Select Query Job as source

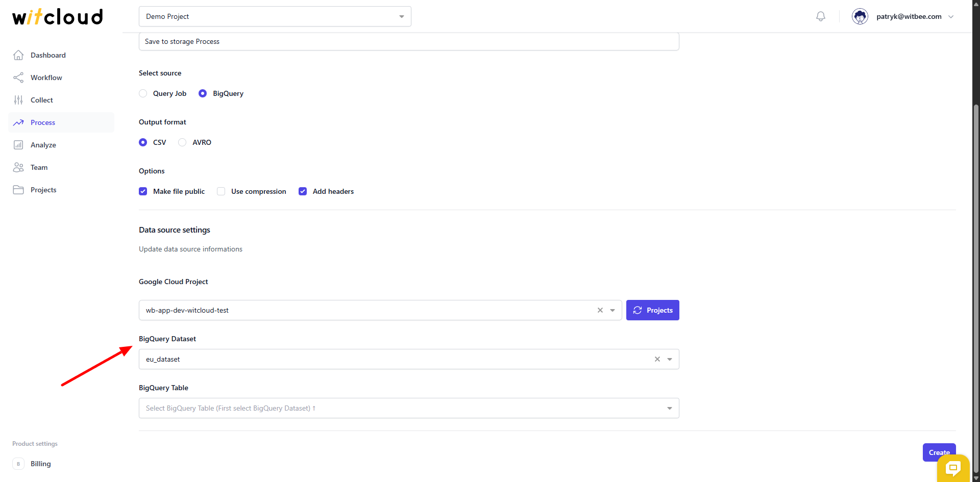click(143, 93)
